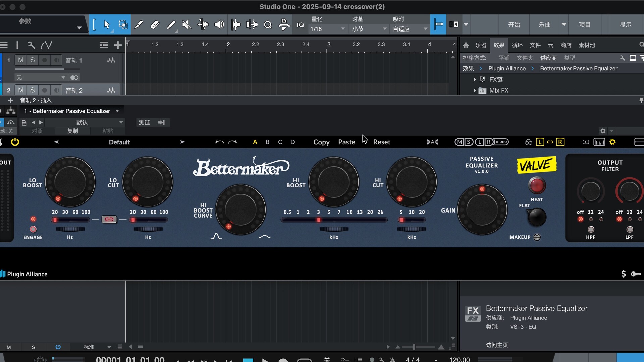Click the GAIN knob
644x362 pixels.
(482, 209)
